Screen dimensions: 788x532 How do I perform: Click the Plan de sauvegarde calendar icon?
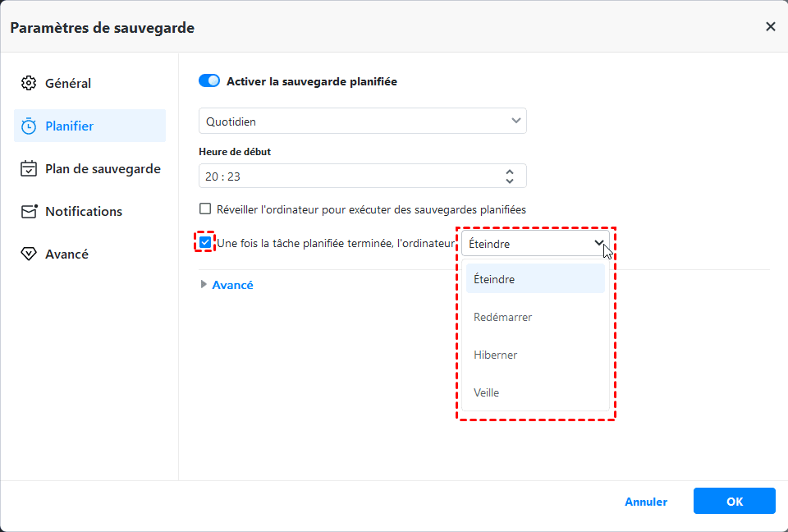[x=29, y=168]
